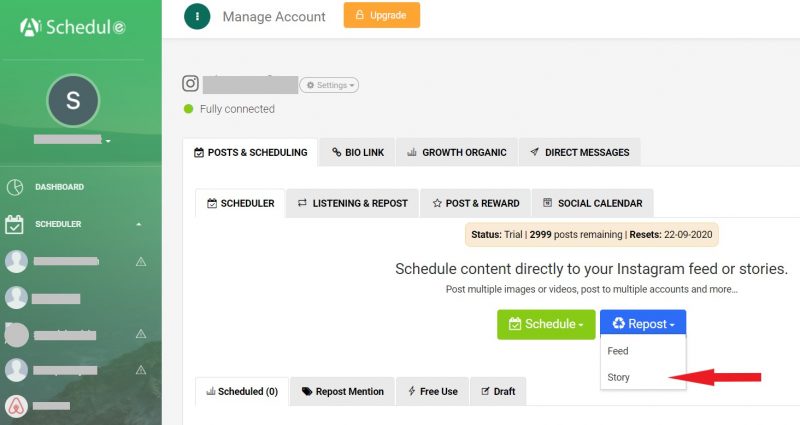Switch to Direct Messages tab
Screen dimensions: 800x425
(580, 152)
